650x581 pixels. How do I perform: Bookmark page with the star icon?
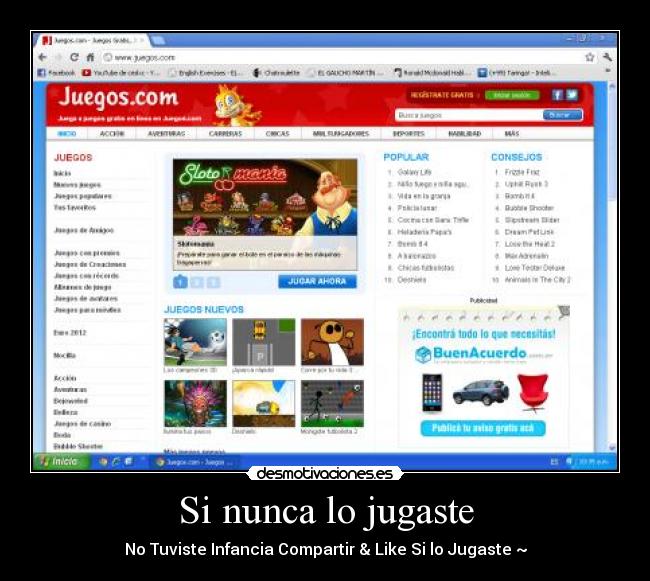coord(589,57)
